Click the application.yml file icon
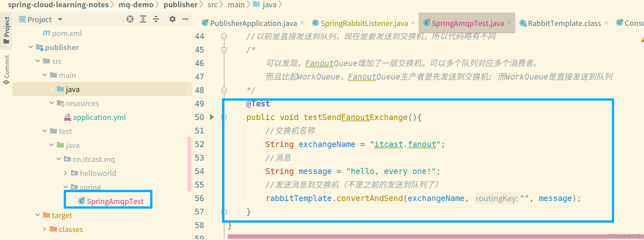The height and width of the screenshot is (240, 644). click(x=67, y=117)
